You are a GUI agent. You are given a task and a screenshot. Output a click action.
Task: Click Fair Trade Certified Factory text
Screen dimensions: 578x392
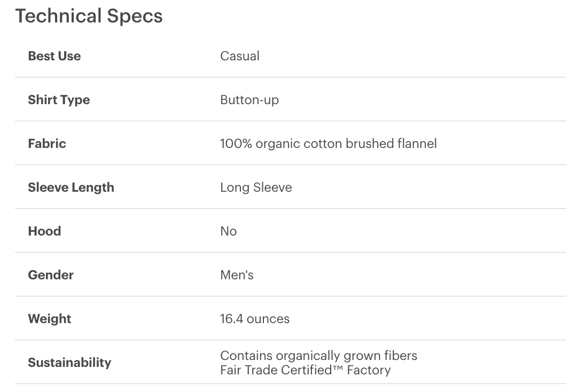tap(306, 370)
